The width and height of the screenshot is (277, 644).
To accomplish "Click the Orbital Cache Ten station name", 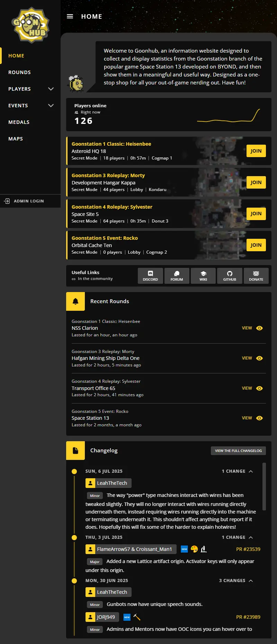I will point(92,245).
